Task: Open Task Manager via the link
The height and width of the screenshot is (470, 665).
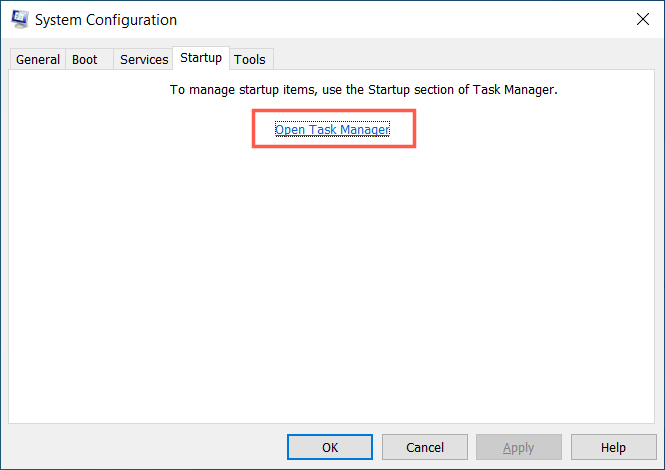Action: click(x=332, y=130)
